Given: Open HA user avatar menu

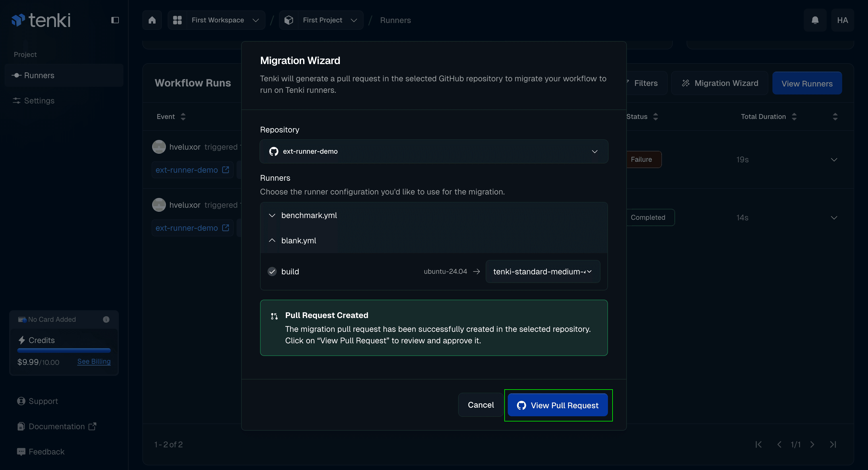Looking at the screenshot, I should coord(842,20).
